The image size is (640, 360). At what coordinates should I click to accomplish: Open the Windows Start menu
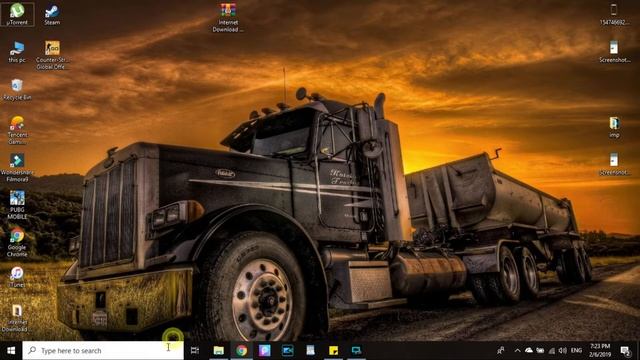[x=11, y=351]
